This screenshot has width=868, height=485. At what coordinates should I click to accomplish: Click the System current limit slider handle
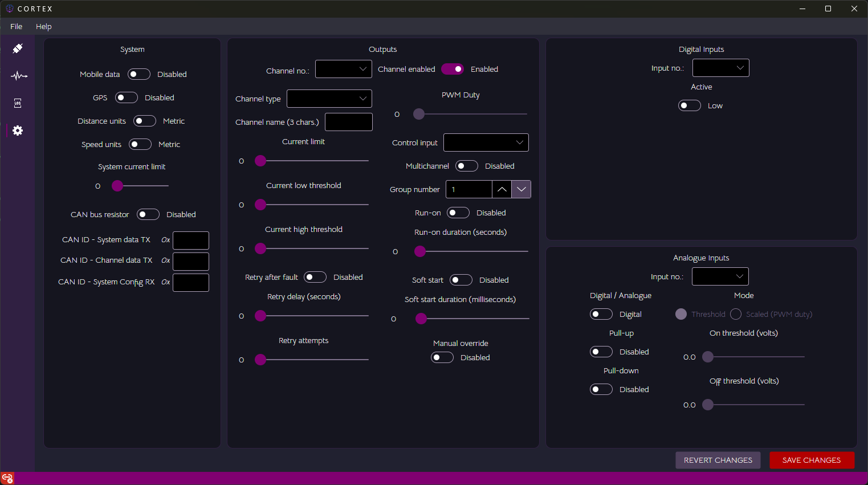[117, 186]
